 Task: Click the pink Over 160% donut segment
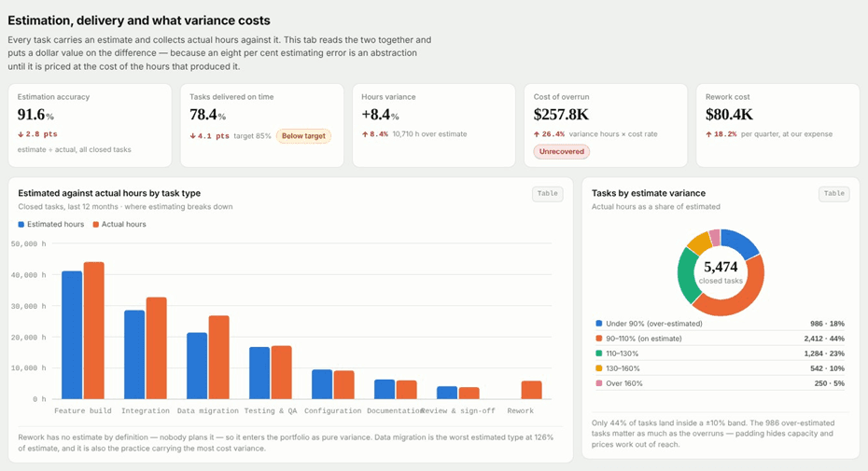pos(715,238)
